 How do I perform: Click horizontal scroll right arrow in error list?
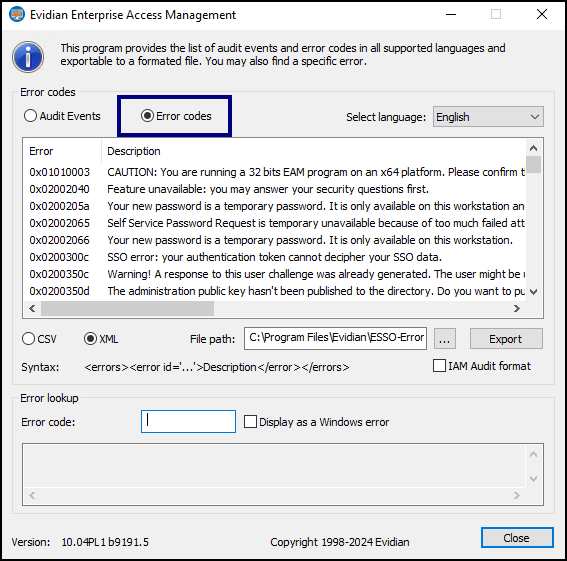point(517,309)
